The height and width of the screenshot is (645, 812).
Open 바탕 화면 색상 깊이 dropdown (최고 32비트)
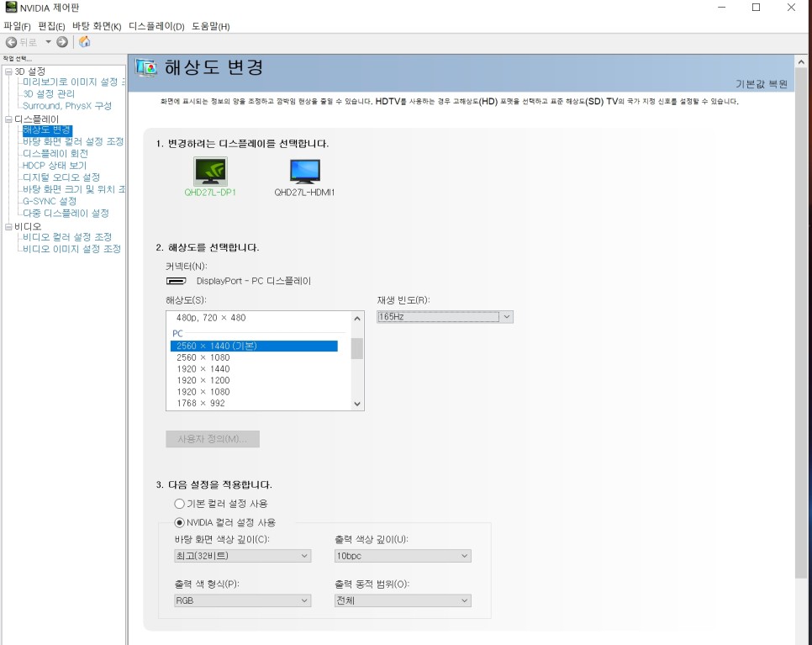pos(242,556)
